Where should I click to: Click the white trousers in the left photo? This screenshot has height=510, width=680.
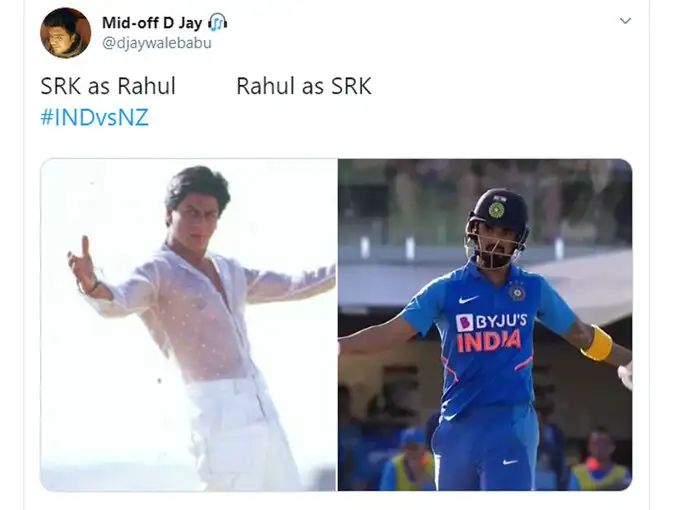click(x=239, y=434)
